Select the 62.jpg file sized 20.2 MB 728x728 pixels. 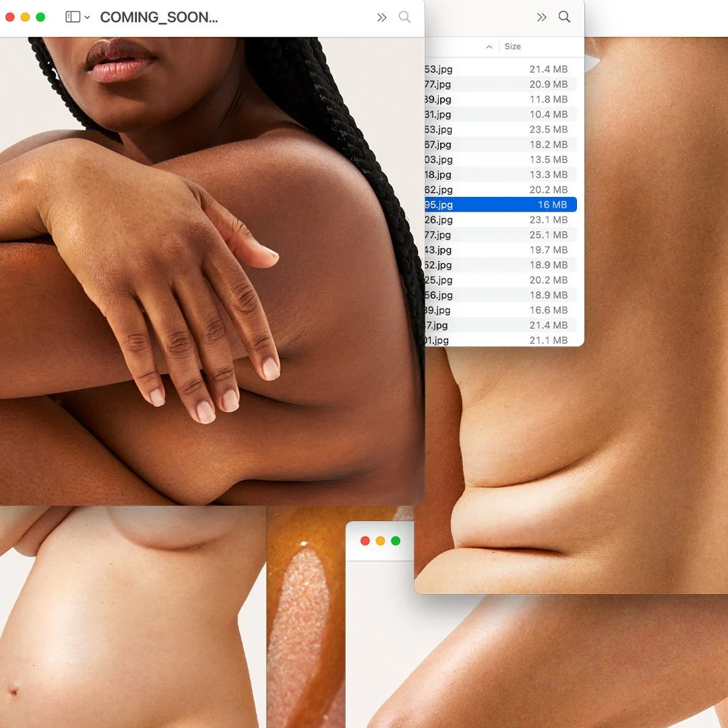click(x=500, y=189)
